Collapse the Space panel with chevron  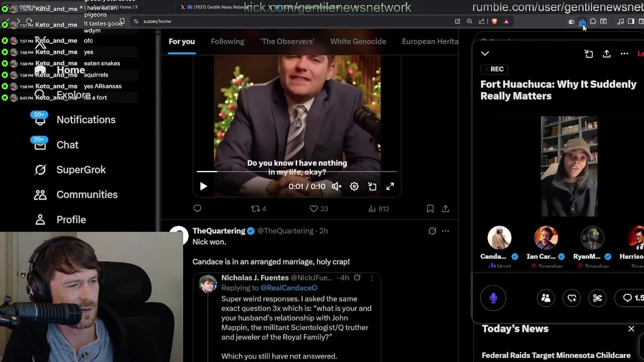(x=485, y=53)
